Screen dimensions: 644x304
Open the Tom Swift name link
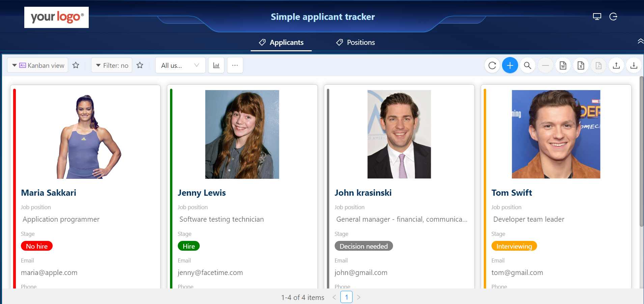coord(511,193)
